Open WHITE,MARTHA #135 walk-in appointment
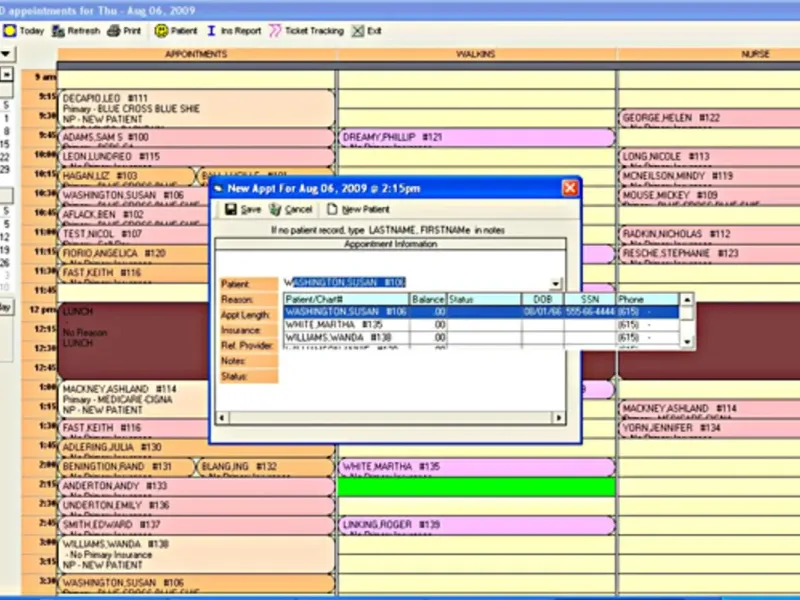Image resolution: width=800 pixels, height=600 pixels. point(477,467)
